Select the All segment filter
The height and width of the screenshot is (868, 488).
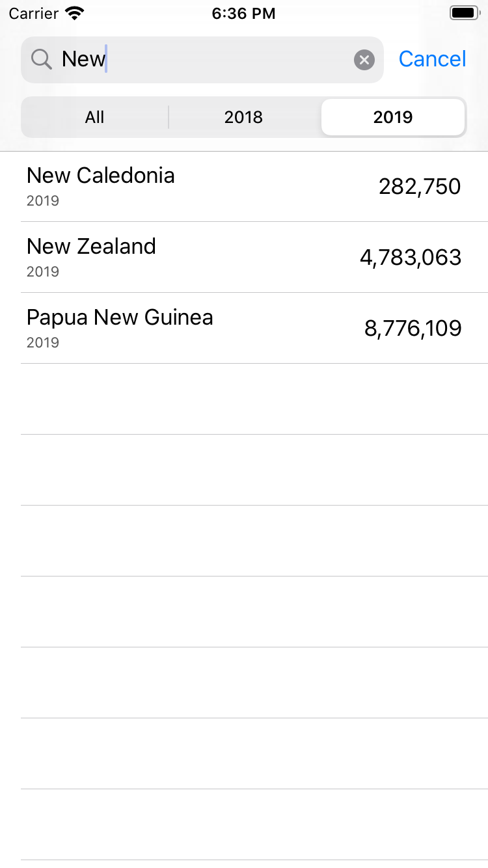[x=94, y=117]
